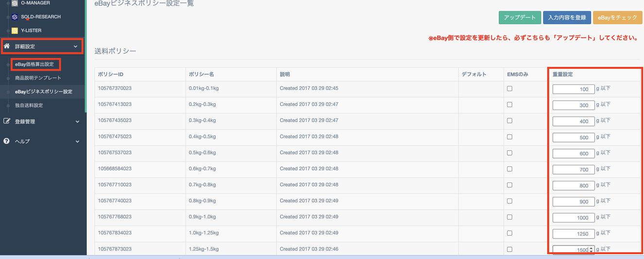Image resolution: width=644 pixels, height=259 pixels.
Task: Click the edit icon beside 登録管理
Action: point(7,121)
